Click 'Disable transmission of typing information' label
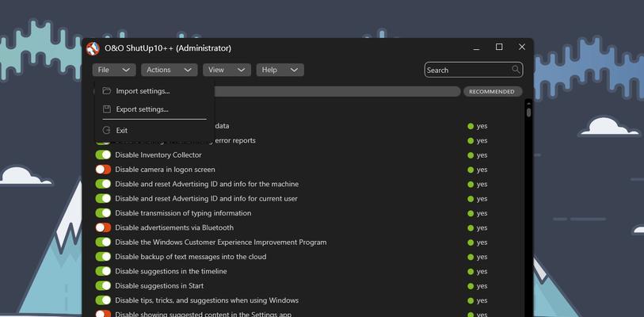Image resolution: width=644 pixels, height=317 pixels. [183, 213]
